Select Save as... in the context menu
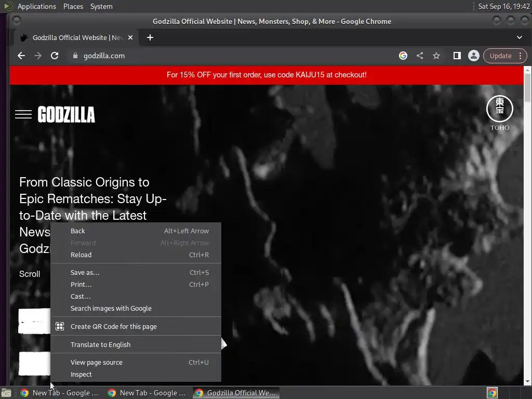 pos(136,272)
